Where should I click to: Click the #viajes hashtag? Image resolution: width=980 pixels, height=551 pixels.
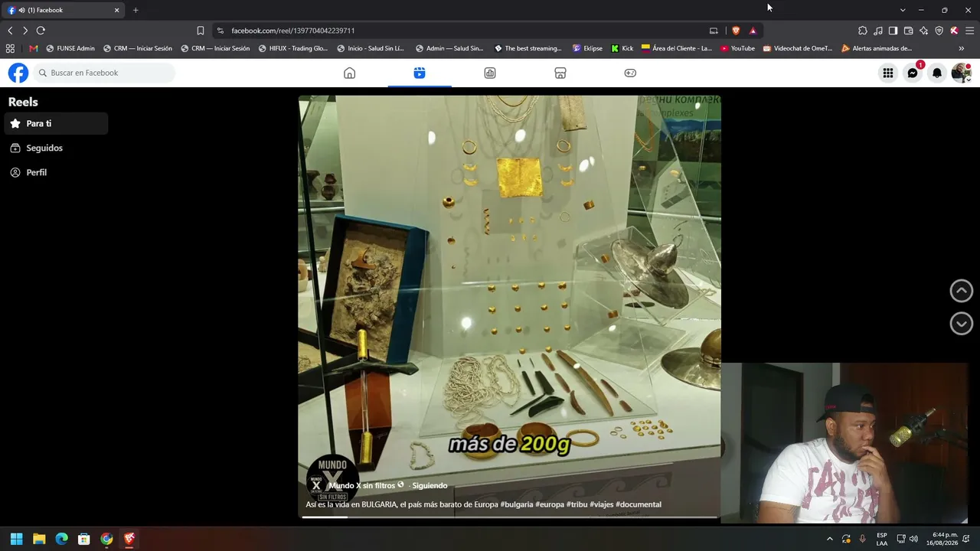point(602,504)
